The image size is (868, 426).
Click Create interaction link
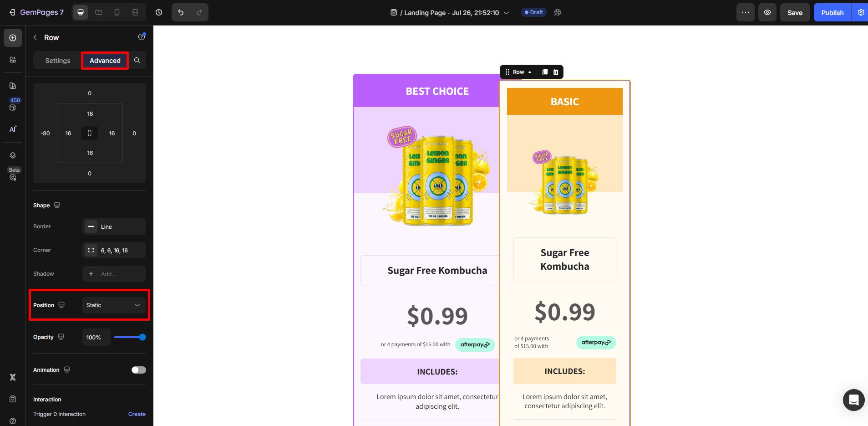point(137,414)
